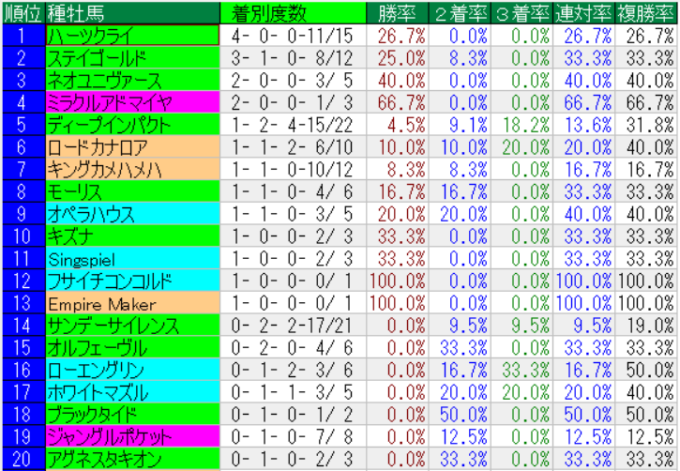Click rank number 10 cell

(22, 236)
